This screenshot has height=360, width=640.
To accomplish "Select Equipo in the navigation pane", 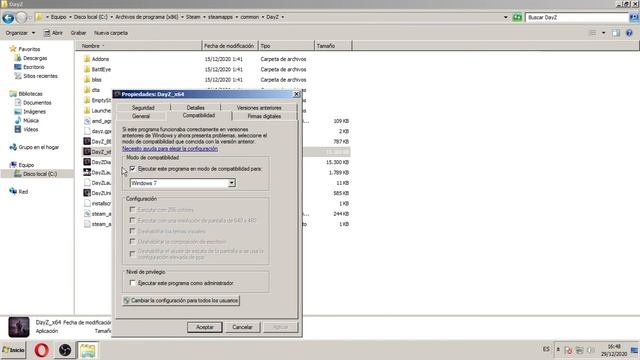I will [x=26, y=165].
